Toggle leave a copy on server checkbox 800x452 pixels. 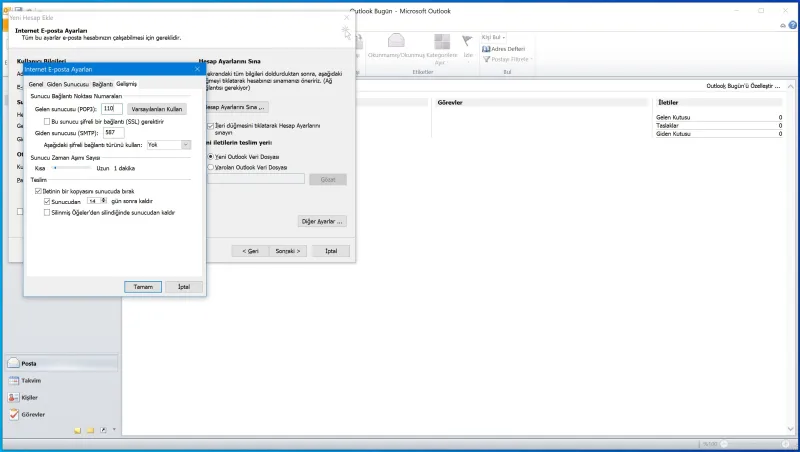click(38, 191)
